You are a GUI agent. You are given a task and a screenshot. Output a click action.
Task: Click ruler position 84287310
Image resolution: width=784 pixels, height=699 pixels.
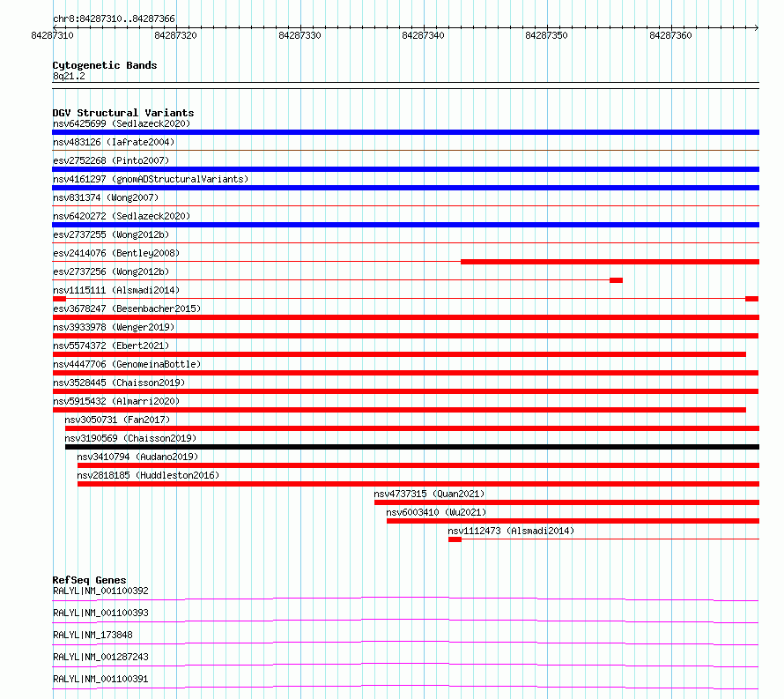click(52, 35)
